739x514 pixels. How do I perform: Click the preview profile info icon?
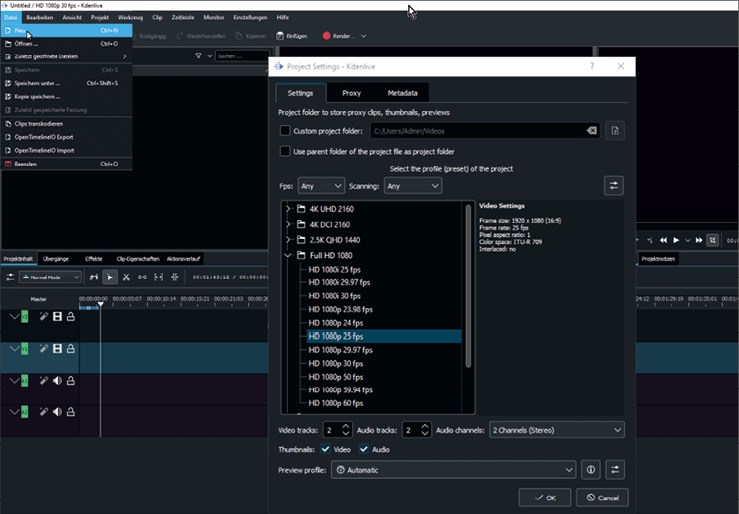591,469
